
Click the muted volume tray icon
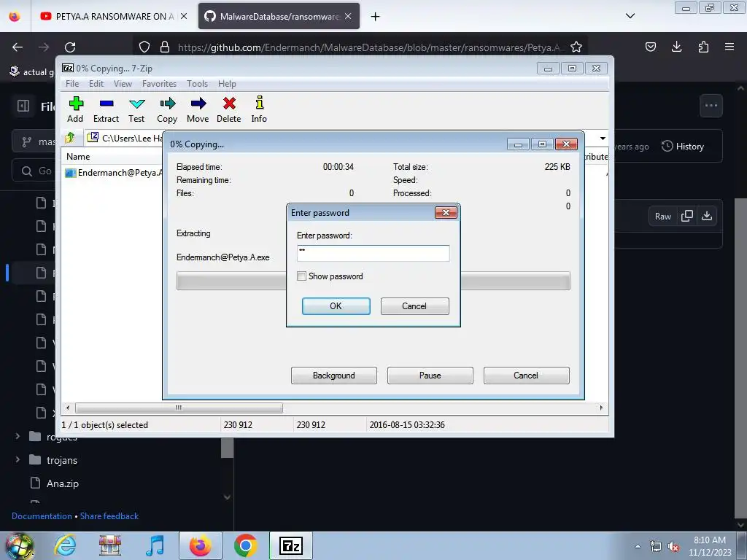[x=673, y=547]
